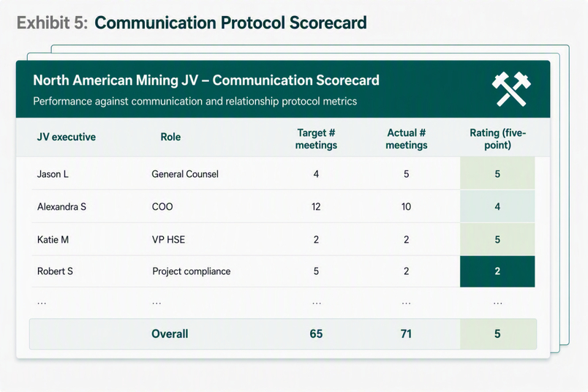The height and width of the screenshot is (392, 588).
Task: Click the Target # meetings header
Action: pyautogui.click(x=316, y=139)
